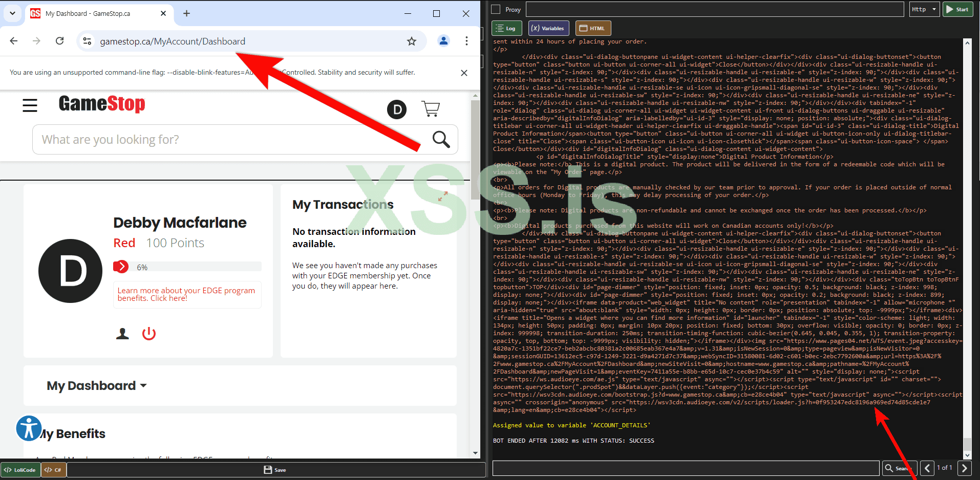This screenshot has width=980, height=480.
Task: Go back to previous page
Action: (x=14, y=41)
